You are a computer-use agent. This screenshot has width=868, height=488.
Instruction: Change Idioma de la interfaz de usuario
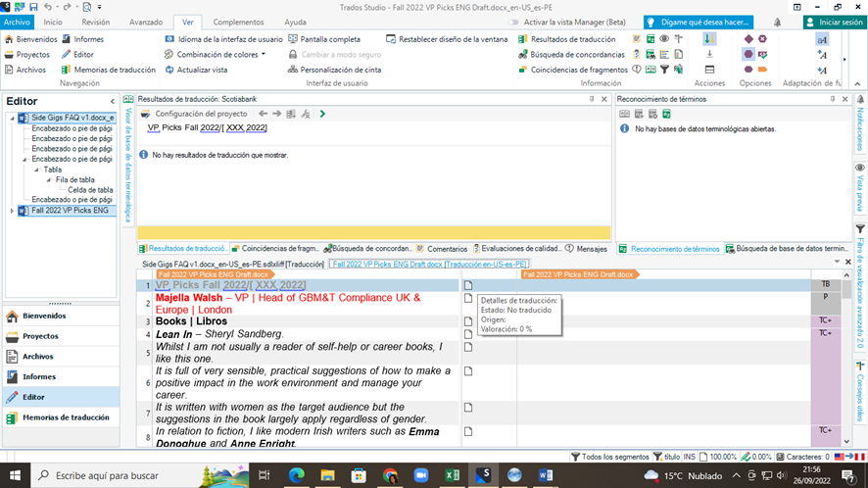pyautogui.click(x=223, y=39)
